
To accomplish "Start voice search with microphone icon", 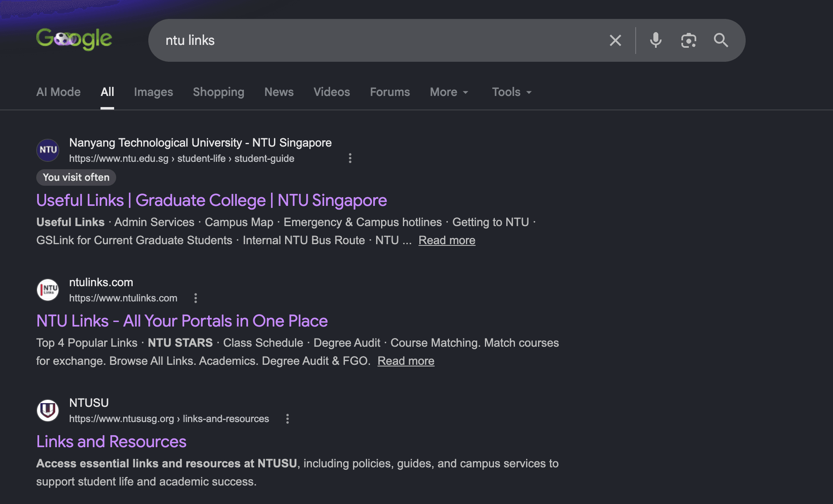I will (655, 40).
